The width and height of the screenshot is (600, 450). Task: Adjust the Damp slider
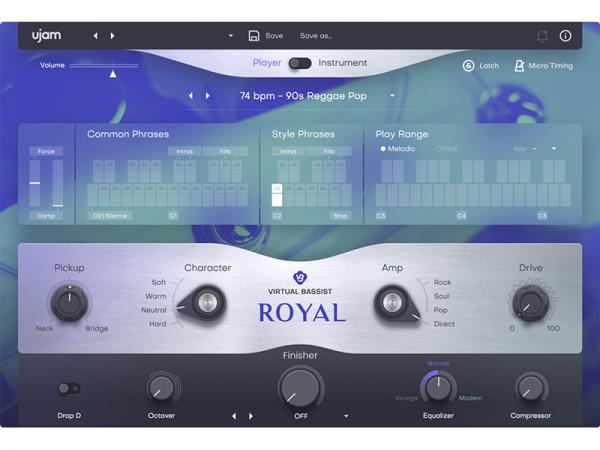click(x=58, y=183)
